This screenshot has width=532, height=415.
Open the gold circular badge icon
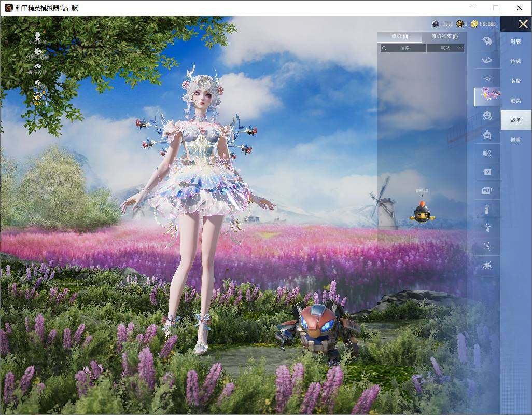pos(37,98)
